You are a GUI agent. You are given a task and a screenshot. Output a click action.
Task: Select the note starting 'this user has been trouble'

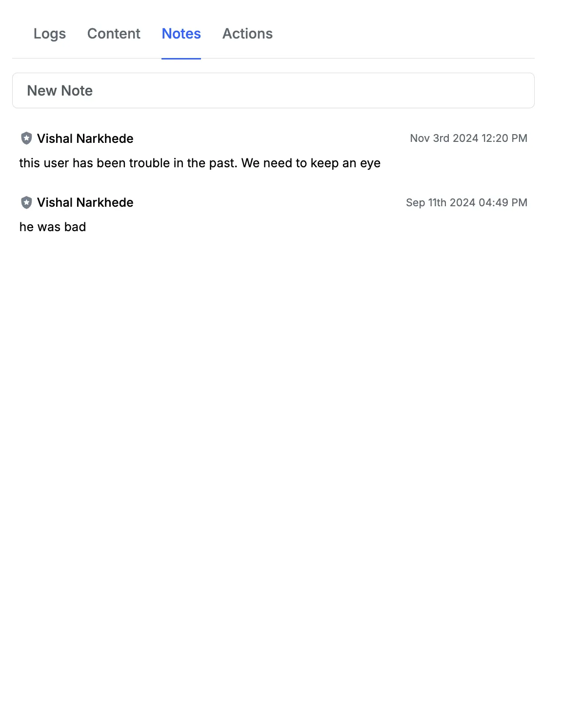(200, 163)
